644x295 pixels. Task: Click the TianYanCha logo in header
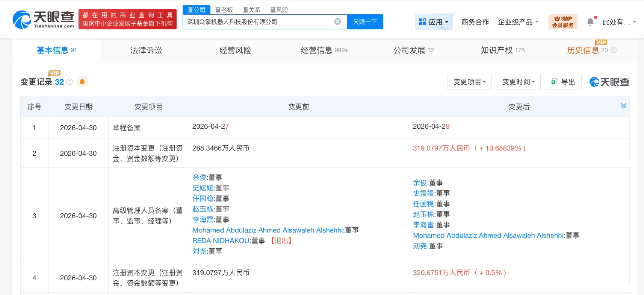point(43,20)
